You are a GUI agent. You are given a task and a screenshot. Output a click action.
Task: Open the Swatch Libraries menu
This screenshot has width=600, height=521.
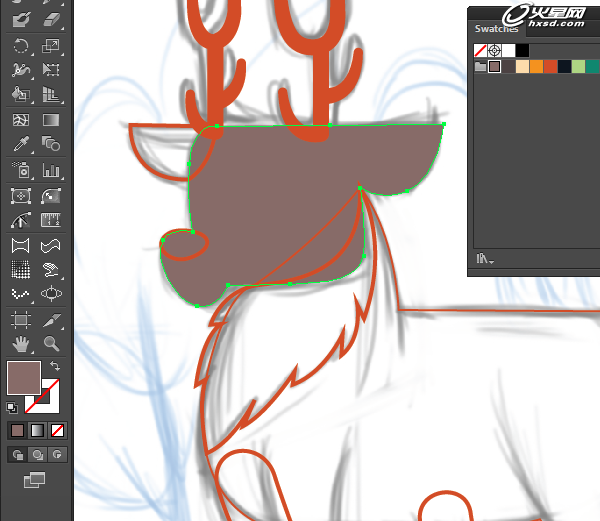[x=485, y=259]
